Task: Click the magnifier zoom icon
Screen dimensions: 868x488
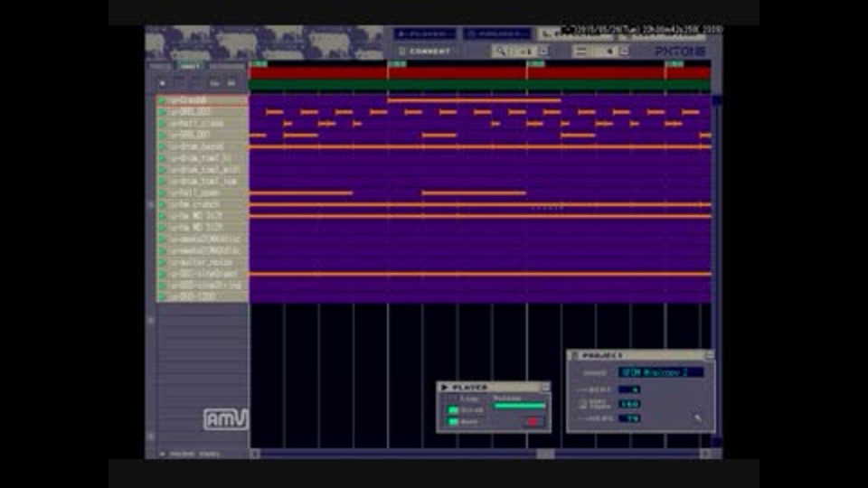Action: click(x=500, y=52)
